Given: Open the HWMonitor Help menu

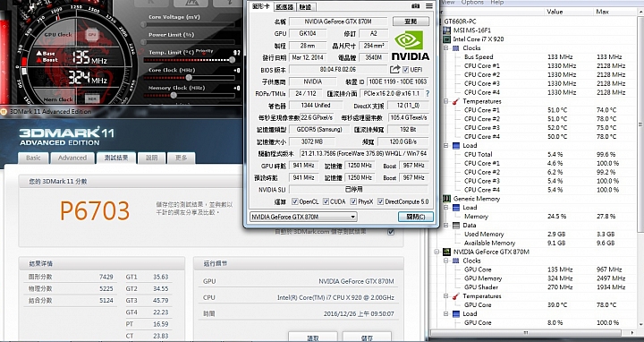Looking at the screenshot, I should (497, 3).
